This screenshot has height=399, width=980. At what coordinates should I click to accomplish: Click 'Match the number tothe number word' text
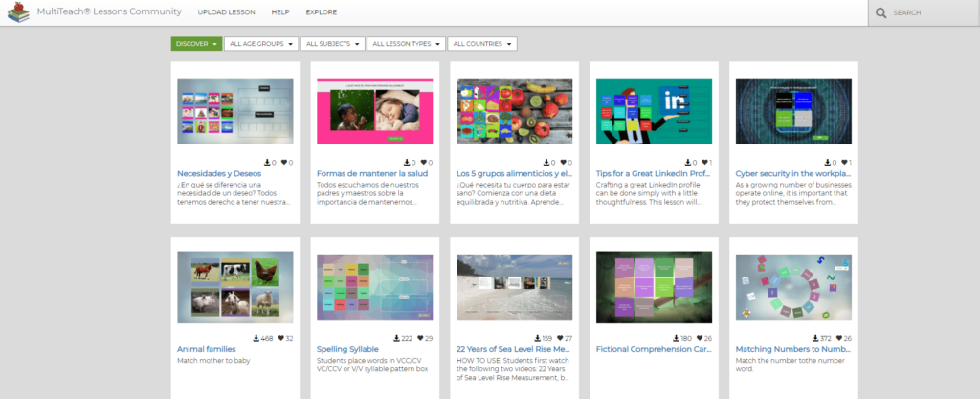[790, 365]
